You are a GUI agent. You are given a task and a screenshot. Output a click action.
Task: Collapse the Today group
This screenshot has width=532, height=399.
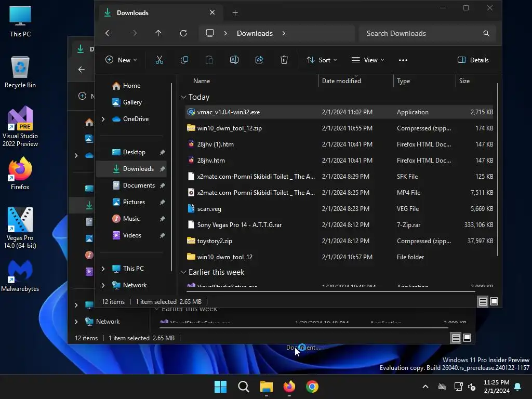[x=183, y=97]
